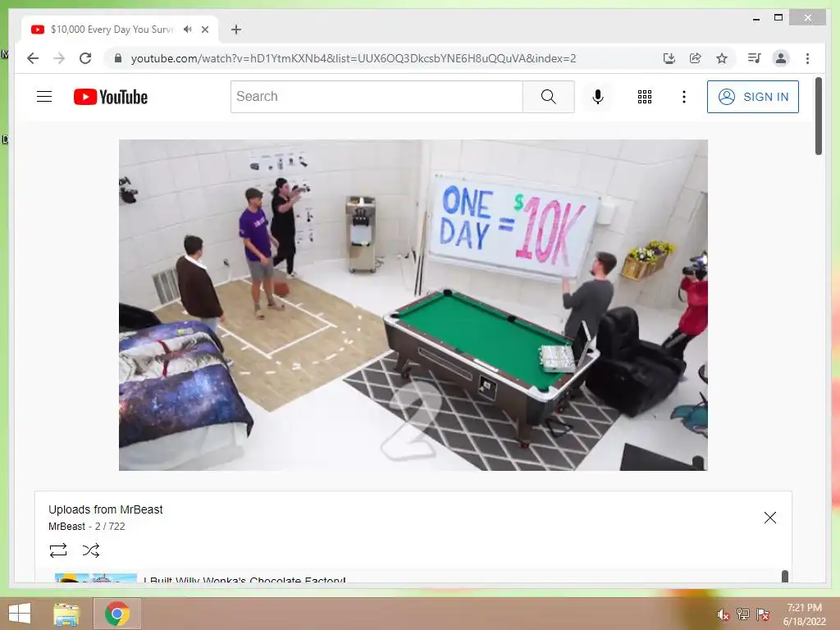Select the $10,000 Every Day tab

coord(120,30)
